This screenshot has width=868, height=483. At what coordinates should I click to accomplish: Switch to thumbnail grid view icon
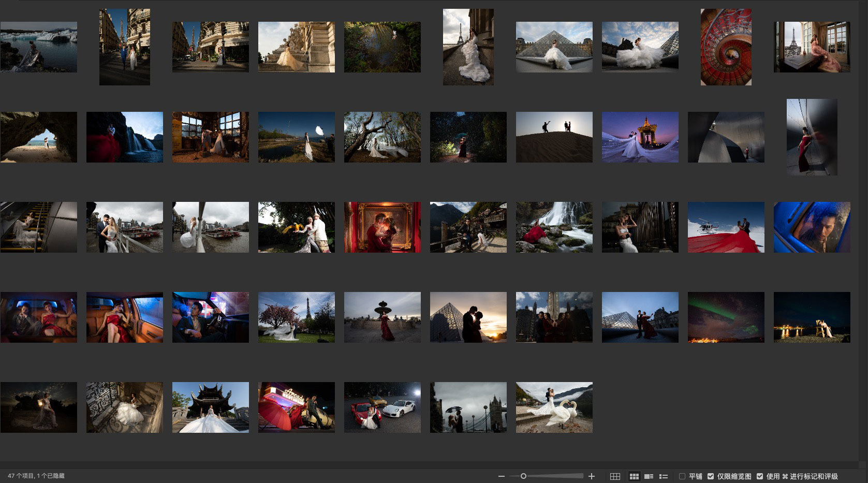click(634, 476)
